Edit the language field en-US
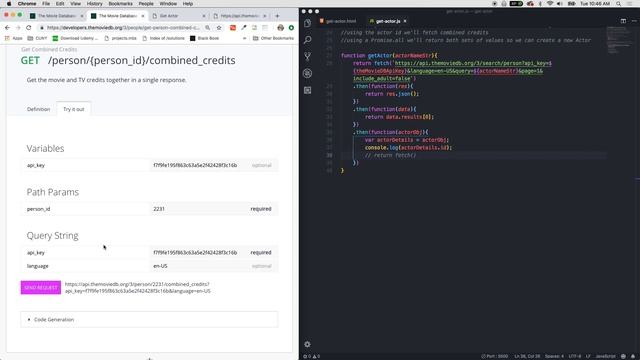640x360 pixels. [x=199, y=266]
